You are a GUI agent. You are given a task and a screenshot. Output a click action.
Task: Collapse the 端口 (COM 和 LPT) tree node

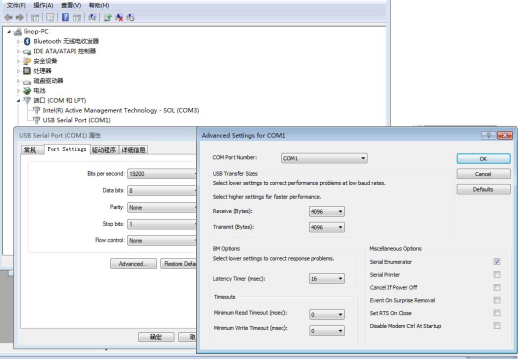pyautogui.click(x=18, y=101)
